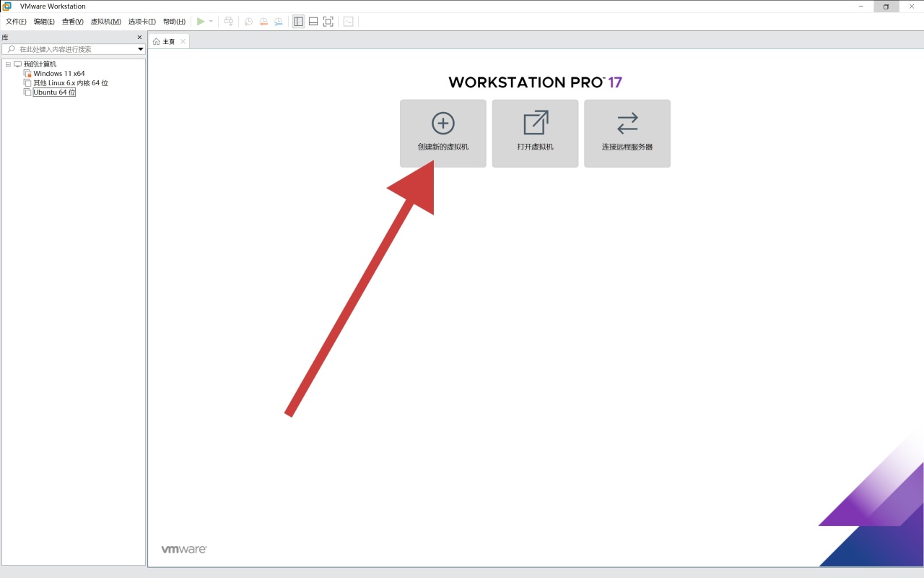
Task: Collapse the 我的计算机 tree node
Action: pyautogui.click(x=8, y=64)
